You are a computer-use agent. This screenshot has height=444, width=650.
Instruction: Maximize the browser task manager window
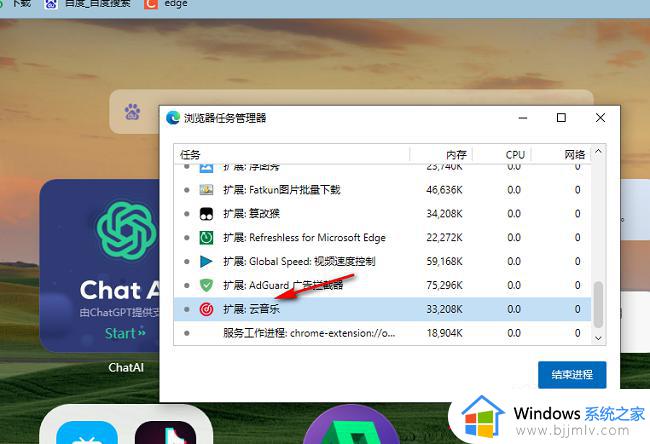[561, 118]
